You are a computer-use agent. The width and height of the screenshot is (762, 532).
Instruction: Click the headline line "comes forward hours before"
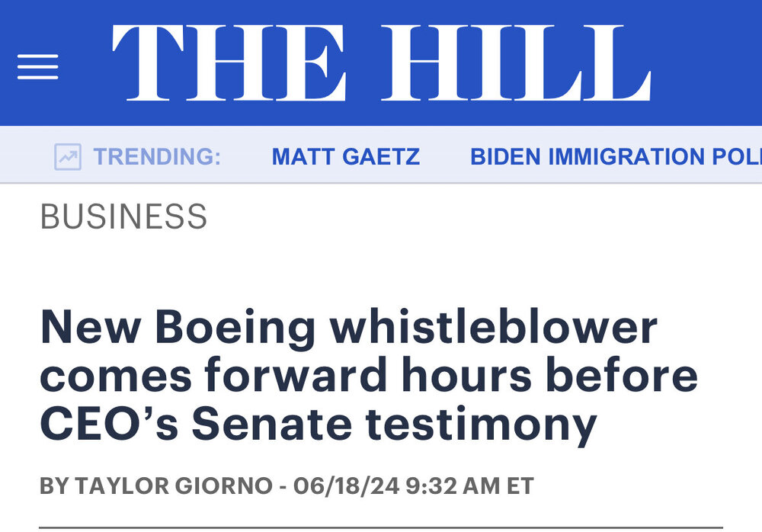click(x=369, y=377)
